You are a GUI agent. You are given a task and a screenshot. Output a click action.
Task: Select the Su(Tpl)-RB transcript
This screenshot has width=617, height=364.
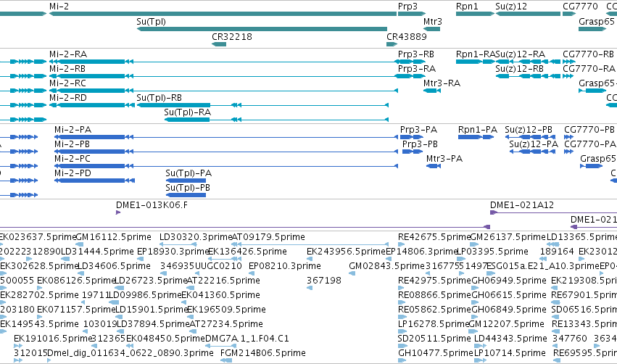(x=262, y=105)
